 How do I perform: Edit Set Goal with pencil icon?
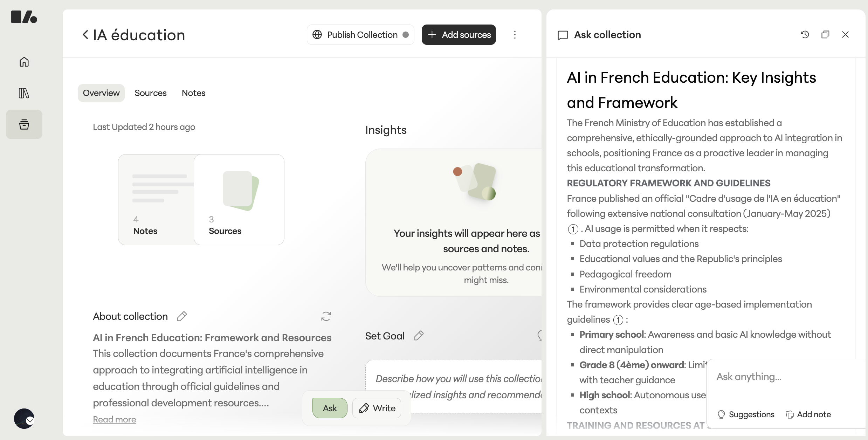pyautogui.click(x=419, y=336)
